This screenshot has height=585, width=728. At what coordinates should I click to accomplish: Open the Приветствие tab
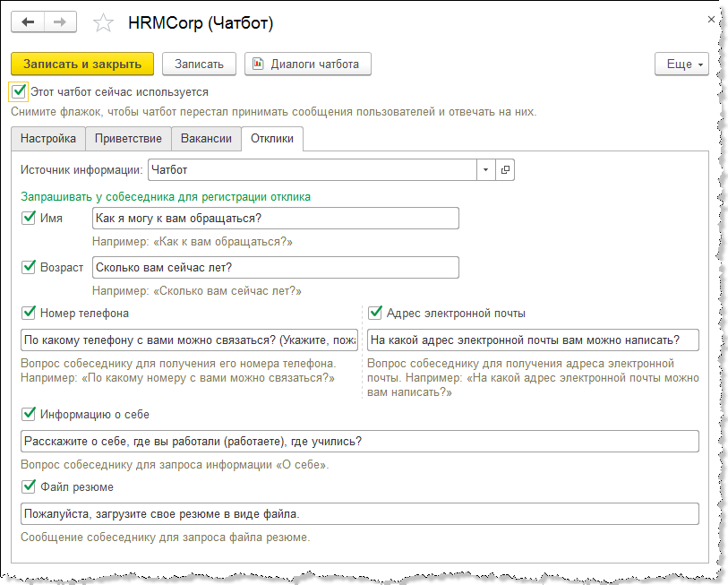coord(129,139)
